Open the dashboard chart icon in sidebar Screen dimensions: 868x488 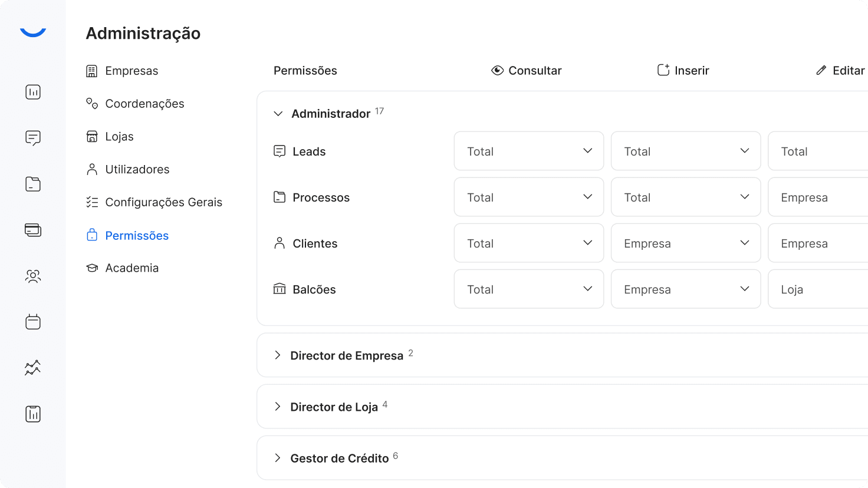pos(33,92)
